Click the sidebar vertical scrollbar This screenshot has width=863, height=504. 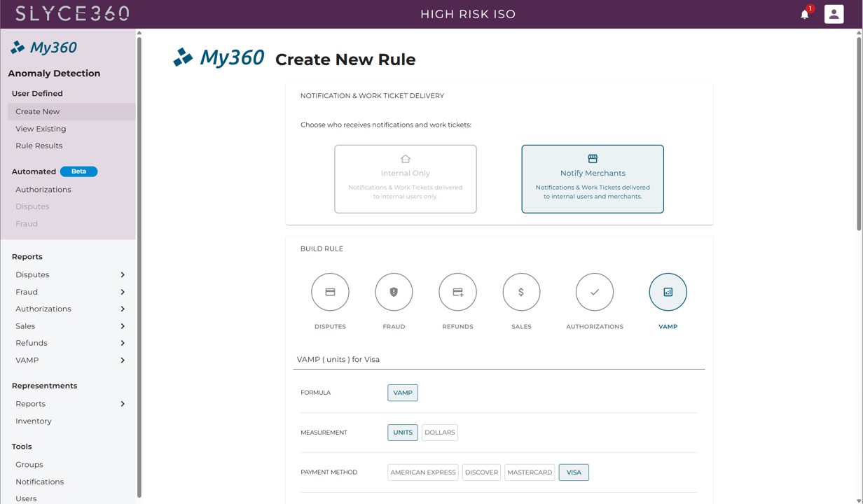click(x=139, y=266)
